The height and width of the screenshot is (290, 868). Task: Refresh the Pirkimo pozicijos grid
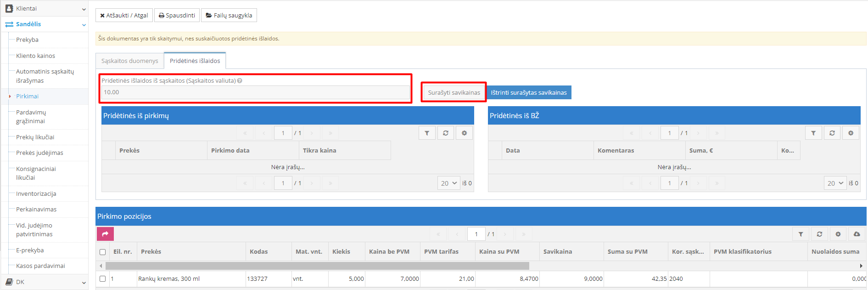pyautogui.click(x=819, y=234)
